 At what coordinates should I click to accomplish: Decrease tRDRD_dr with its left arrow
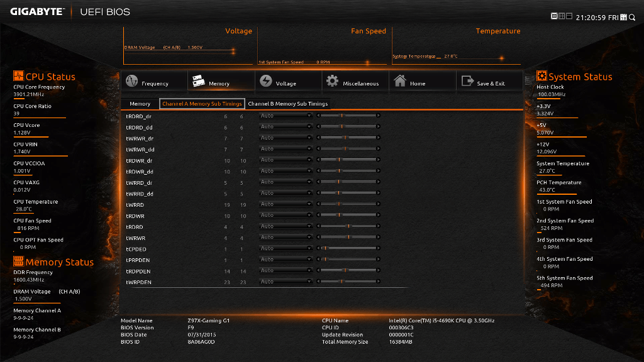tap(318, 116)
